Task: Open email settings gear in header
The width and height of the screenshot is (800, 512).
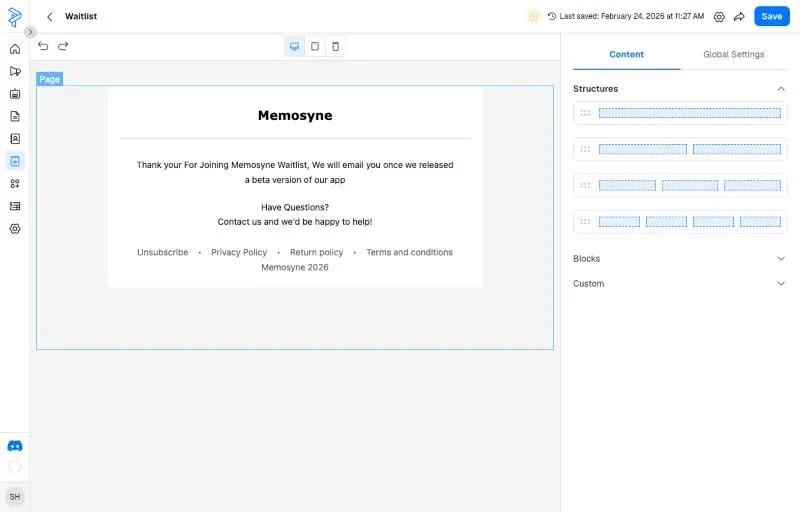Action: [719, 17]
